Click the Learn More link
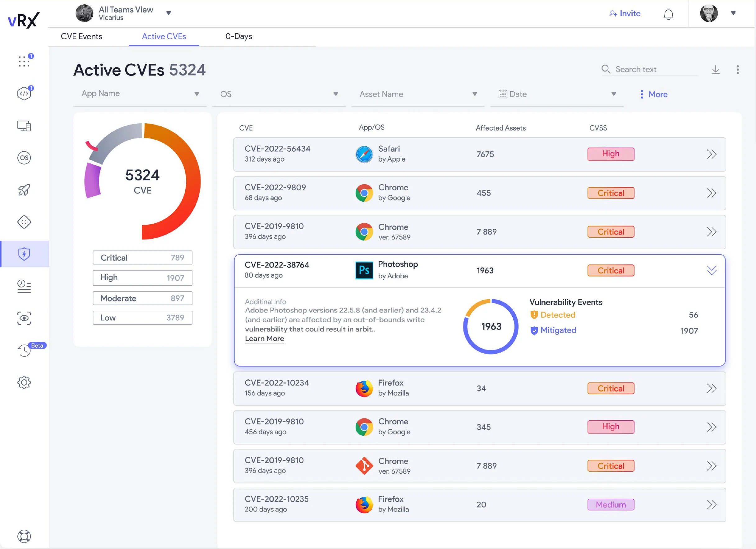The width and height of the screenshot is (756, 549). point(264,338)
